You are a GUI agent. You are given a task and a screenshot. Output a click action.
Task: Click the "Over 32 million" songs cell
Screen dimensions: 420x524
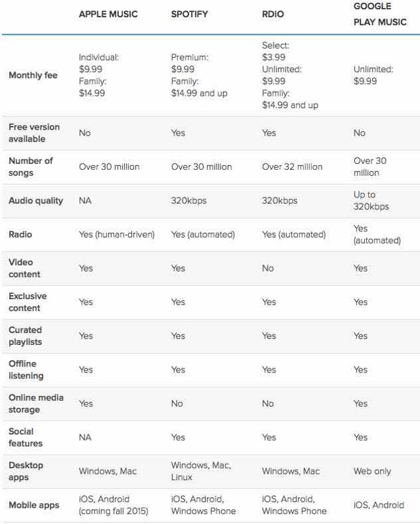coord(292,167)
